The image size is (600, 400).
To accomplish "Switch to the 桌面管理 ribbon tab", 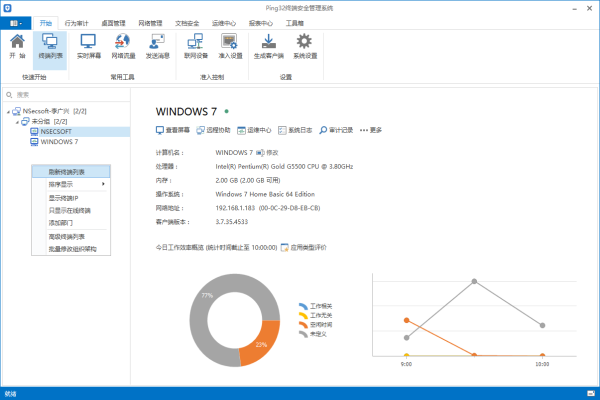I will tap(113, 23).
